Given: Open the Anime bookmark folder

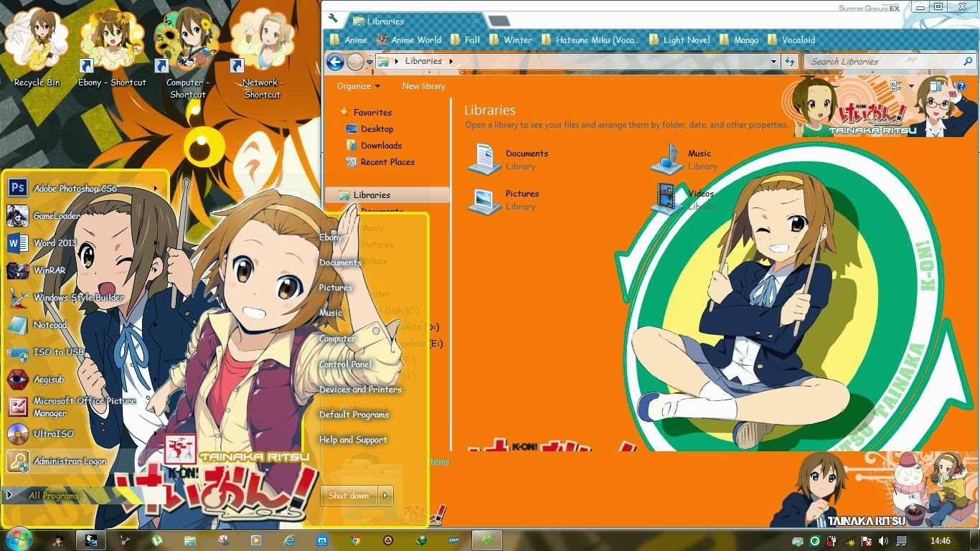Looking at the screenshot, I should click(x=349, y=40).
